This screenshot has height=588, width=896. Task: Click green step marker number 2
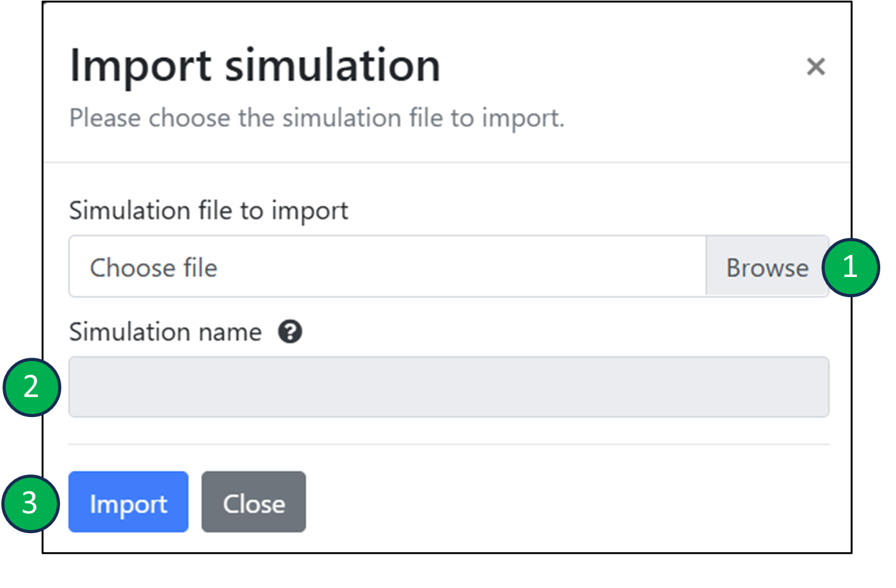point(32,387)
